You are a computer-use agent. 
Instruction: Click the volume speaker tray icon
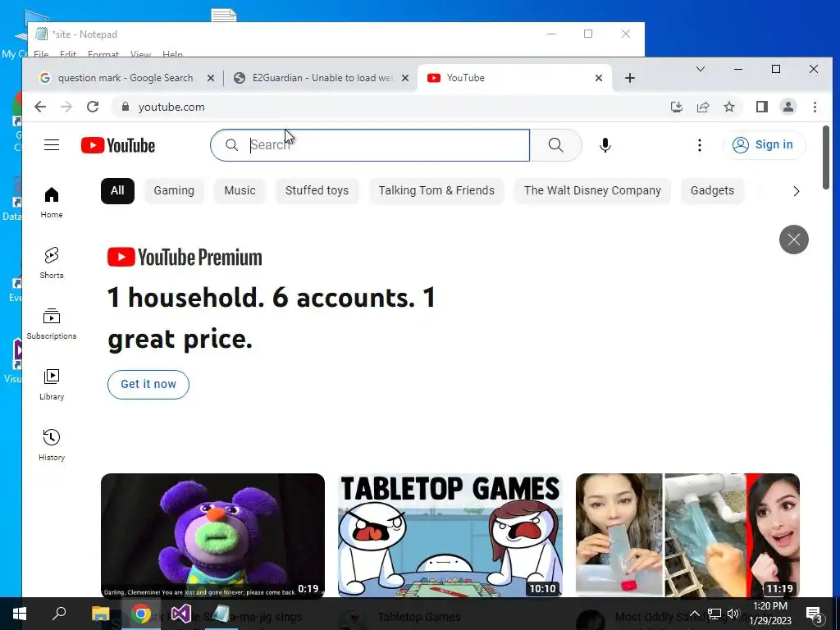[x=733, y=614]
